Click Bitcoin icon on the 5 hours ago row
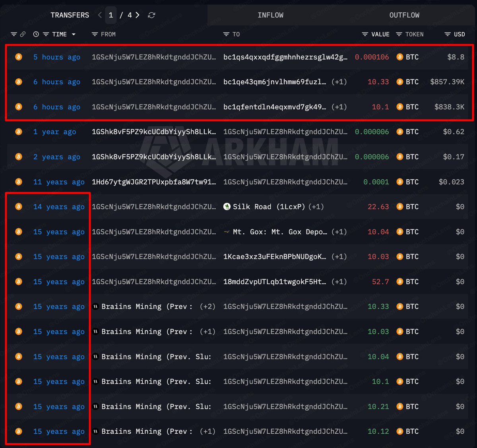The height and width of the screenshot is (448, 477). pyautogui.click(x=19, y=57)
